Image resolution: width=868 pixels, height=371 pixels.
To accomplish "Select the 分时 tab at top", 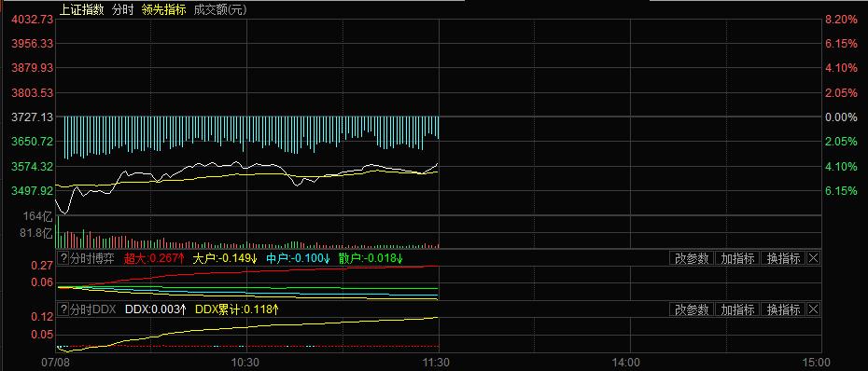I will 122,9.
